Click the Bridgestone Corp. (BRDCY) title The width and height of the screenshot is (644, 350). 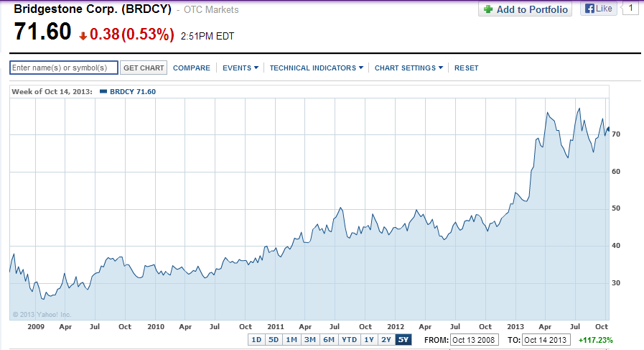pos(93,9)
